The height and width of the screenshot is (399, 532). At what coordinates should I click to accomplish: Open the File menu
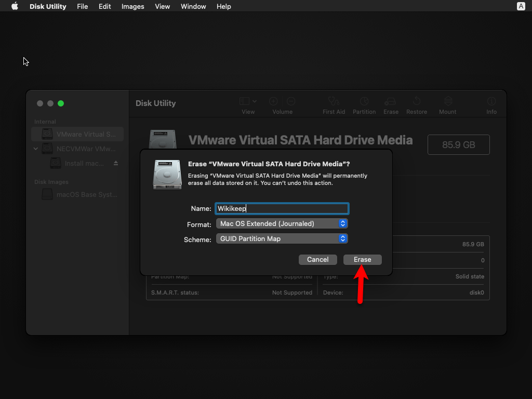tap(83, 6)
